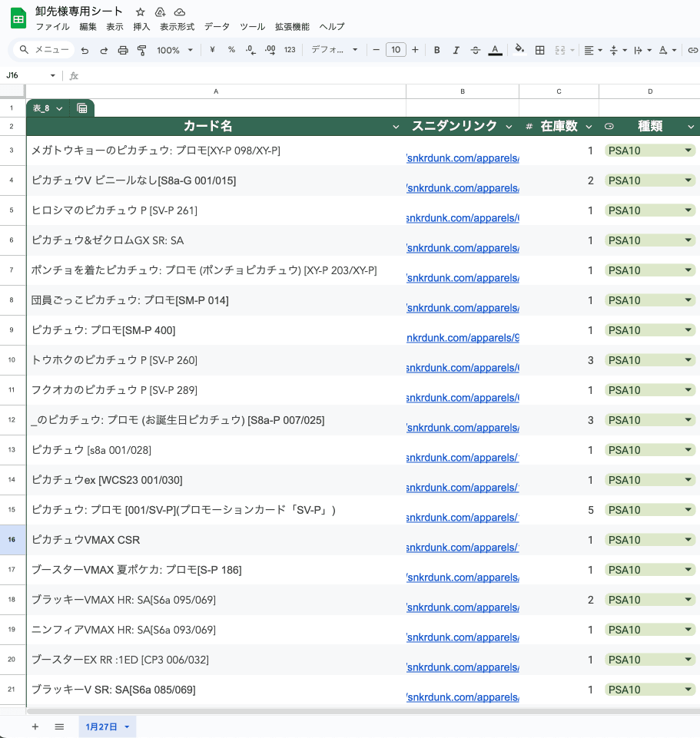Open the データ menu

click(x=217, y=27)
